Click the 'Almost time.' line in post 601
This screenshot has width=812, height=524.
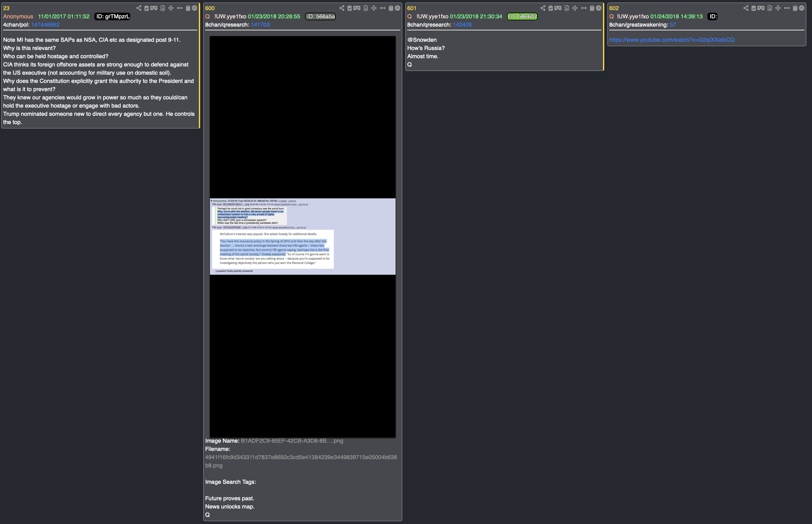pyautogui.click(x=423, y=56)
